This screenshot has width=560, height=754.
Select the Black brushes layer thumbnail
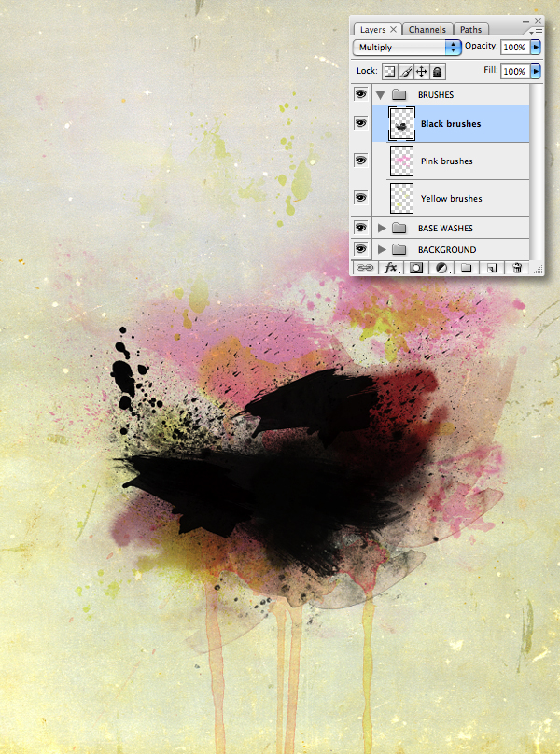pos(401,123)
